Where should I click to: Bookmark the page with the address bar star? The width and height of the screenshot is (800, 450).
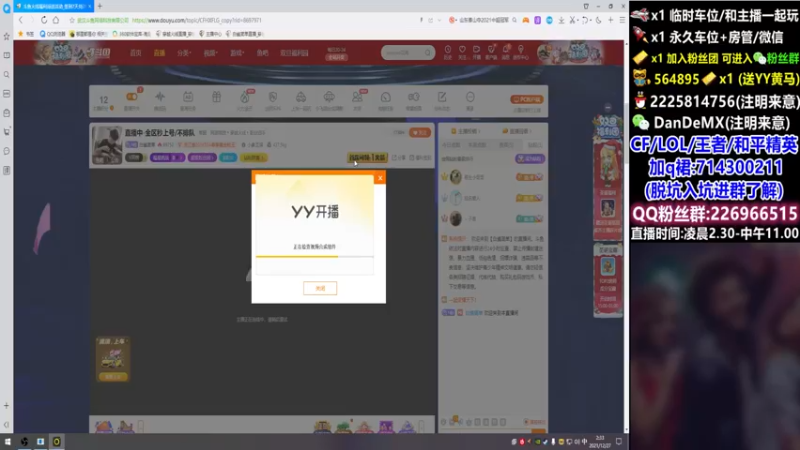[x=72, y=20]
